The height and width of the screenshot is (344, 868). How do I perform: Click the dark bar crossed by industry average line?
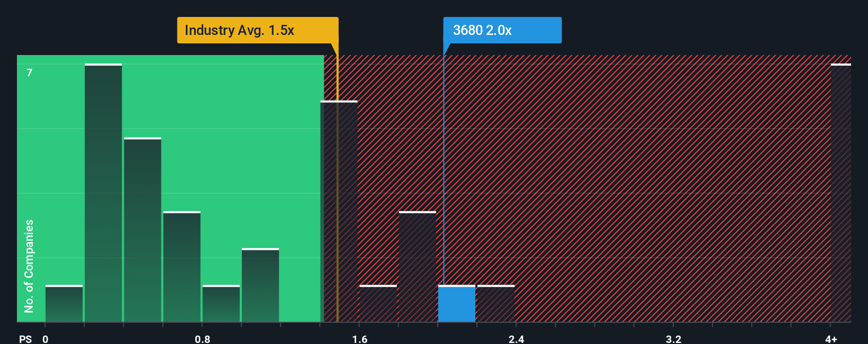click(x=339, y=211)
